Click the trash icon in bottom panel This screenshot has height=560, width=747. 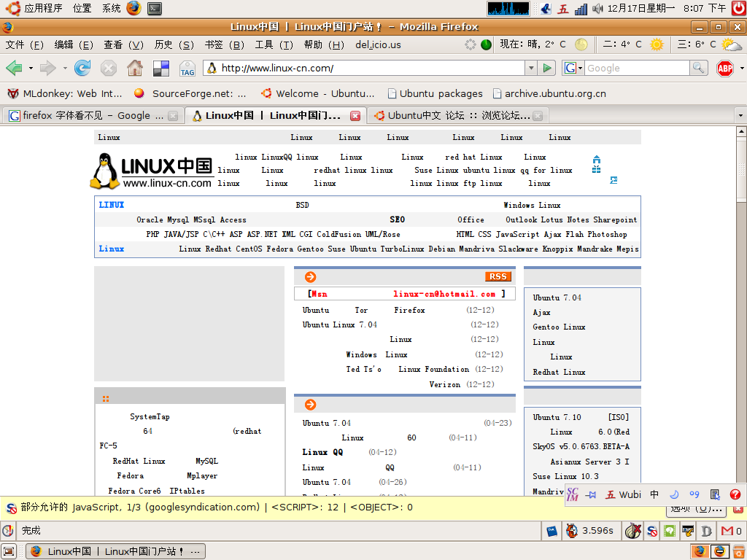[739, 551]
